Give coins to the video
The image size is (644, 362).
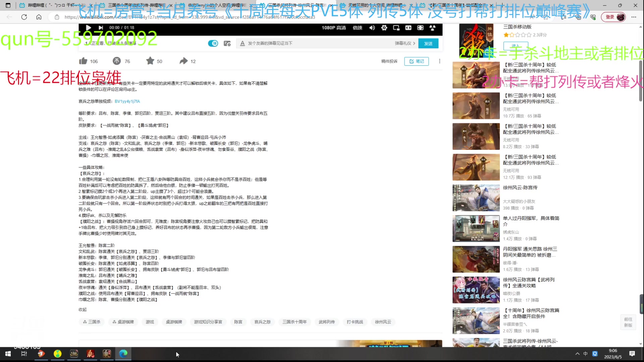117,61
